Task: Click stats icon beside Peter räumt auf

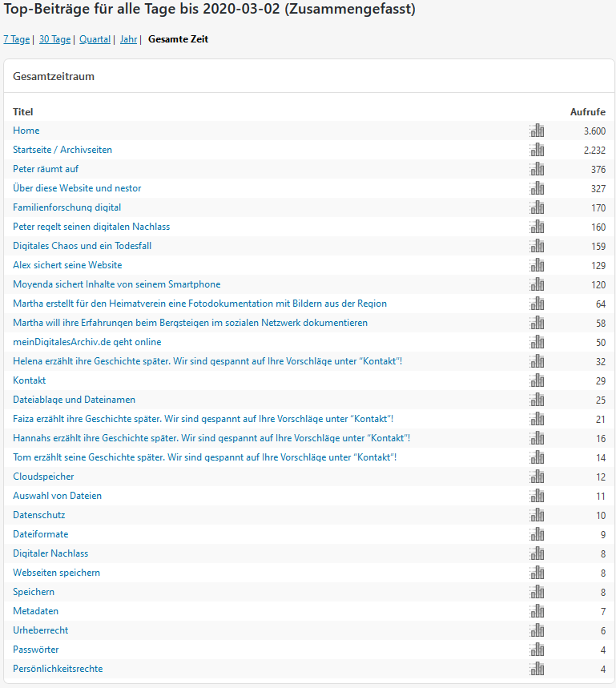Action: tap(537, 169)
